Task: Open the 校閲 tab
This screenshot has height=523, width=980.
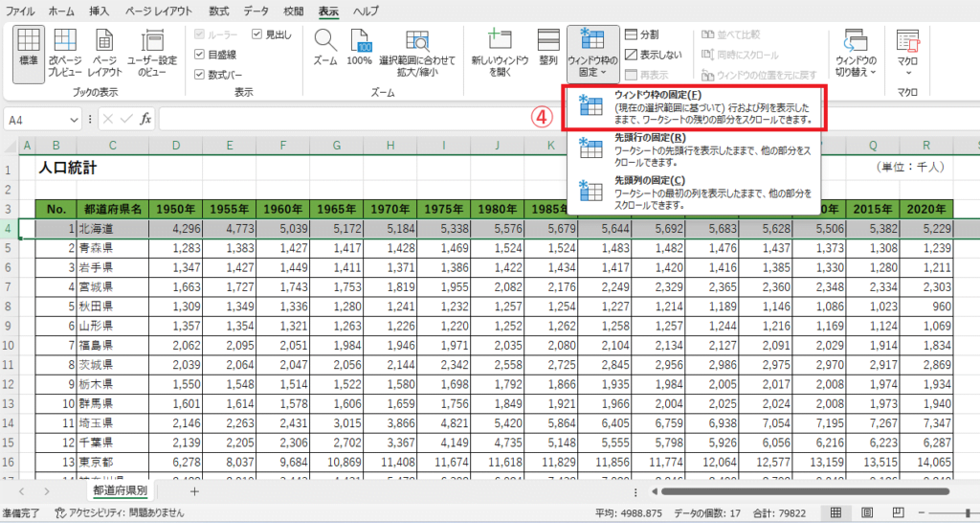Action: point(294,11)
